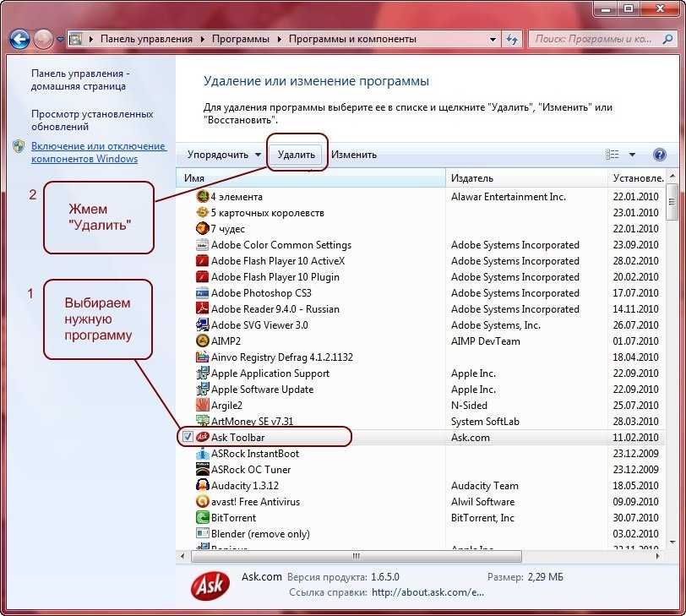Click the blue Back navigation arrow
Viewport: 686px width, 616px height.
[19, 40]
